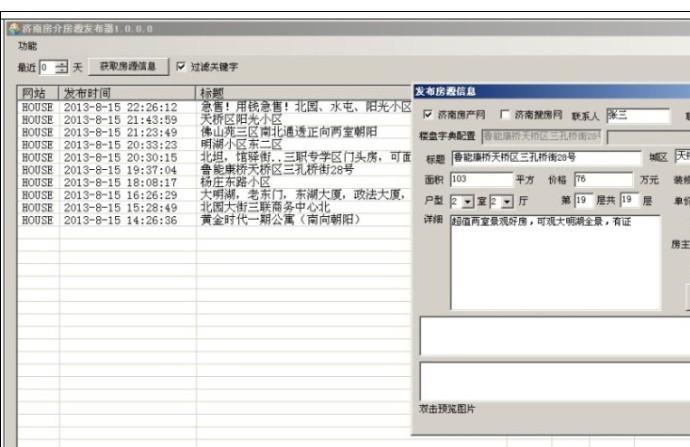Select row dated 2013-8-15 20:30:15

tap(215, 157)
